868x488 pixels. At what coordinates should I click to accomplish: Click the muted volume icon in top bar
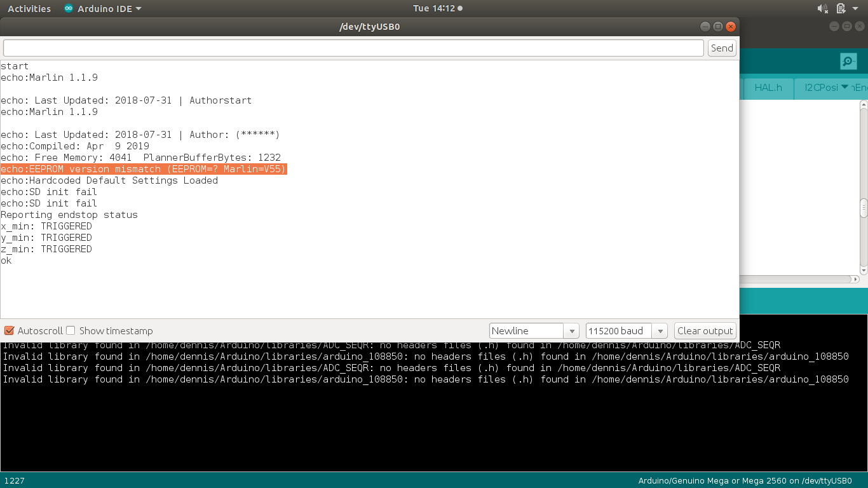823,8
